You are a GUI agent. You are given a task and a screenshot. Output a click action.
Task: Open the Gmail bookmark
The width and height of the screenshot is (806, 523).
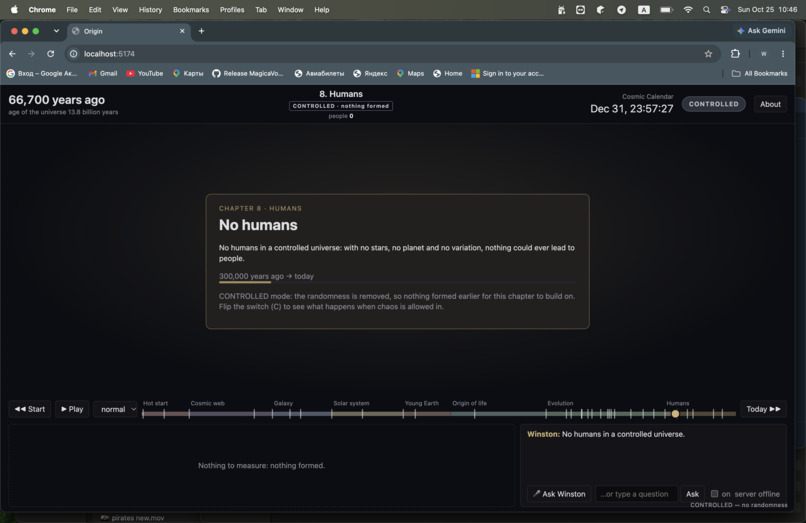[x=103, y=74]
